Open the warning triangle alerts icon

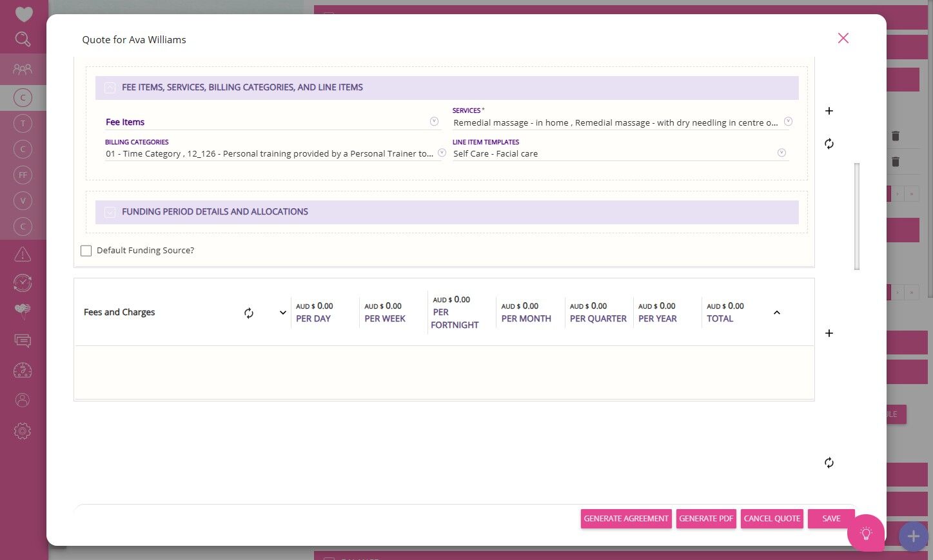23,255
